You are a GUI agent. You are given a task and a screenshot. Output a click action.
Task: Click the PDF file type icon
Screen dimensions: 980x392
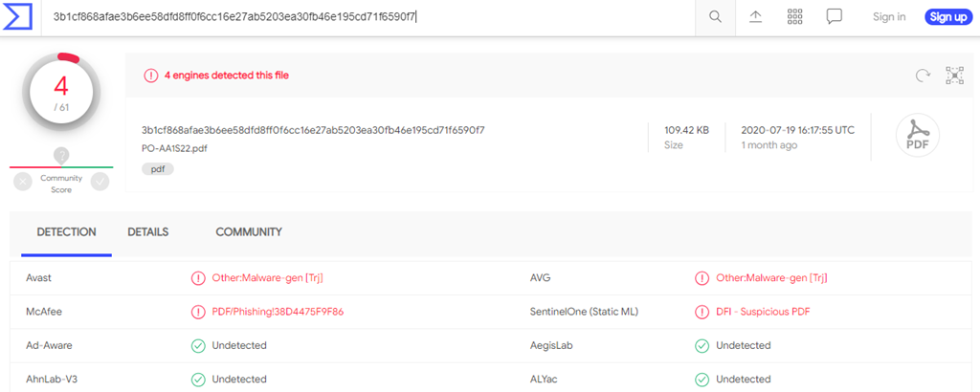[917, 136]
